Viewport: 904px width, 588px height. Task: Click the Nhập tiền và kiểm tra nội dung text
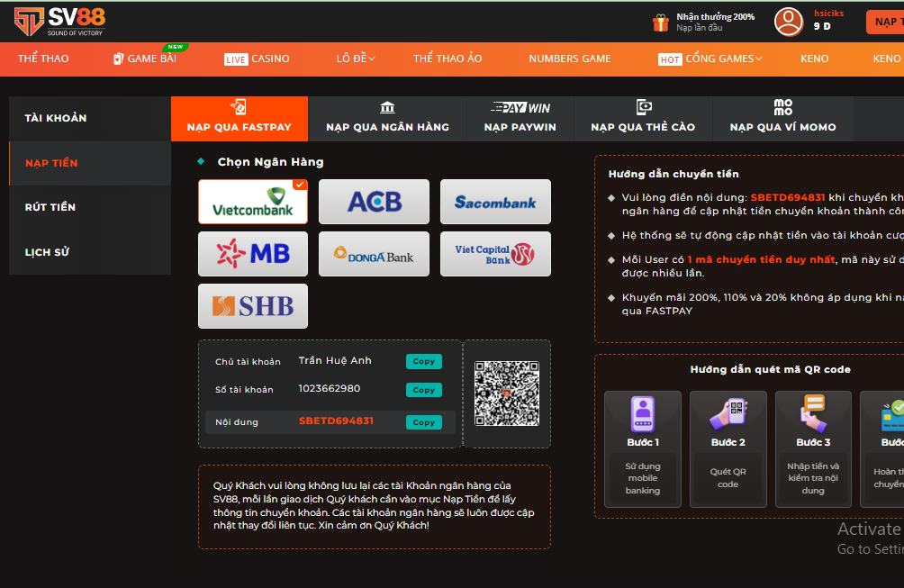point(813,478)
